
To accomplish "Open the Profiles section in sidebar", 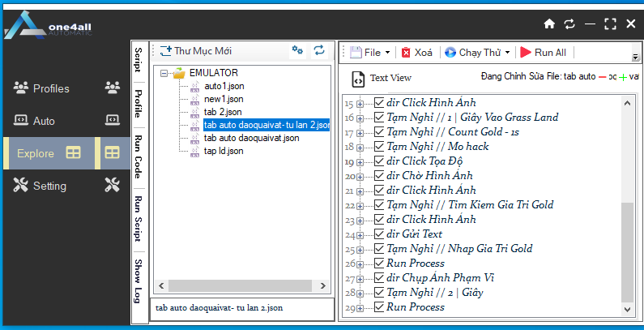I will click(x=49, y=88).
